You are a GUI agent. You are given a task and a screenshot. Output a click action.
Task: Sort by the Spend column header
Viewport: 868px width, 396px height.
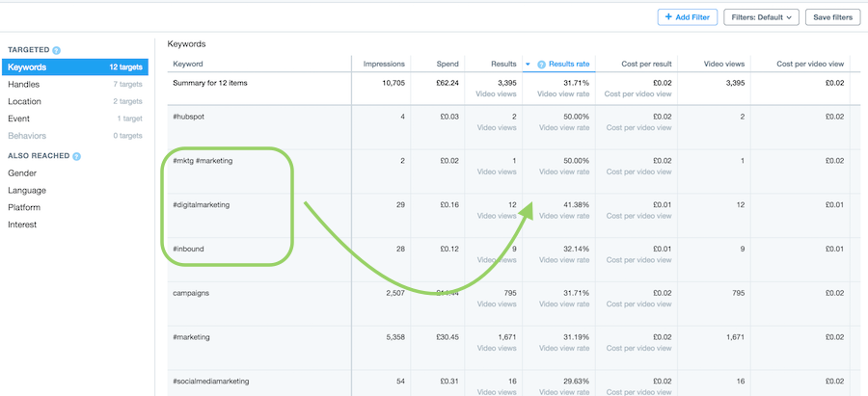point(448,65)
